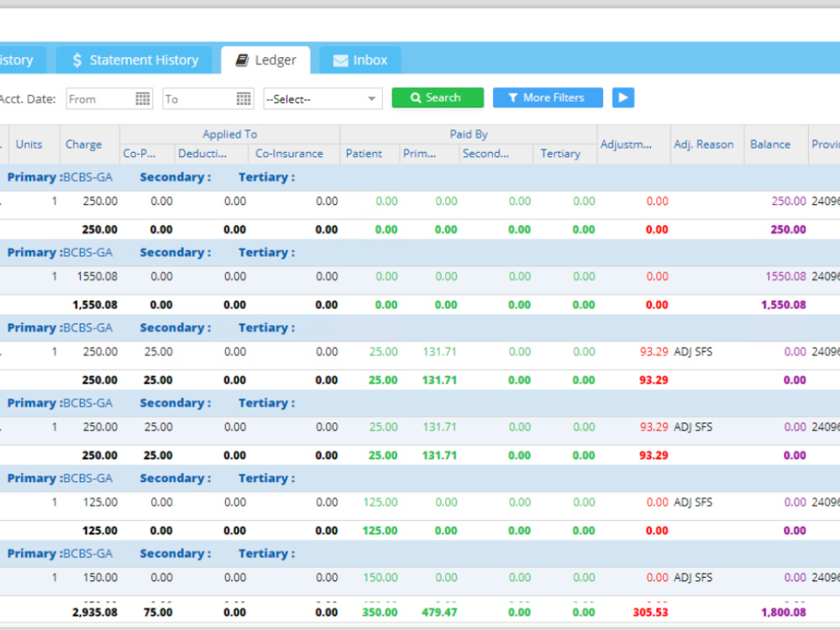840x630 pixels.
Task: Click the grand total charge 2,935.08
Action: [95, 612]
